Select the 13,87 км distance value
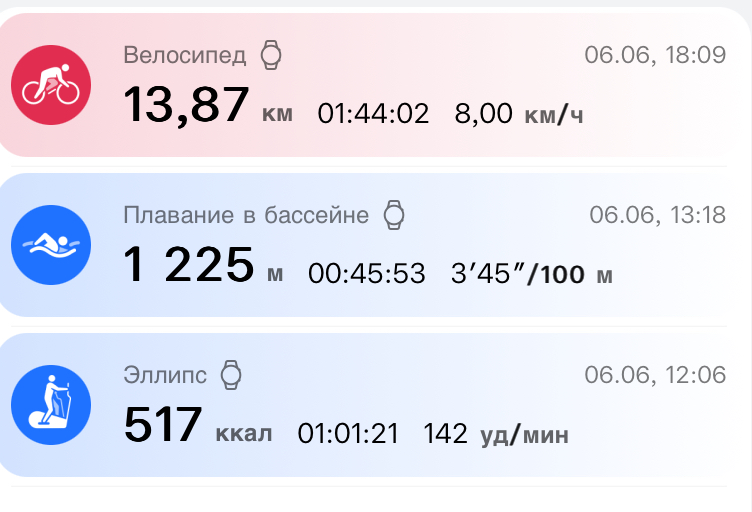752x512 pixels. (208, 106)
